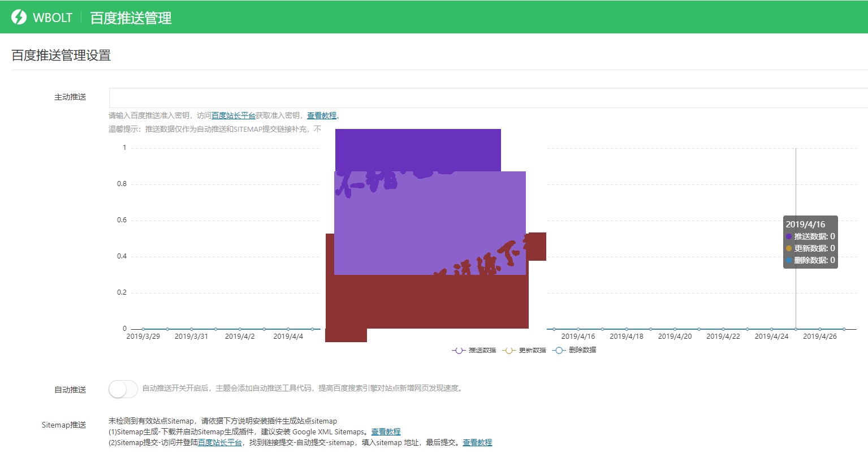This screenshot has width=868, height=470.
Task: Click the 0.2 y-axis value
Action: coord(122,292)
